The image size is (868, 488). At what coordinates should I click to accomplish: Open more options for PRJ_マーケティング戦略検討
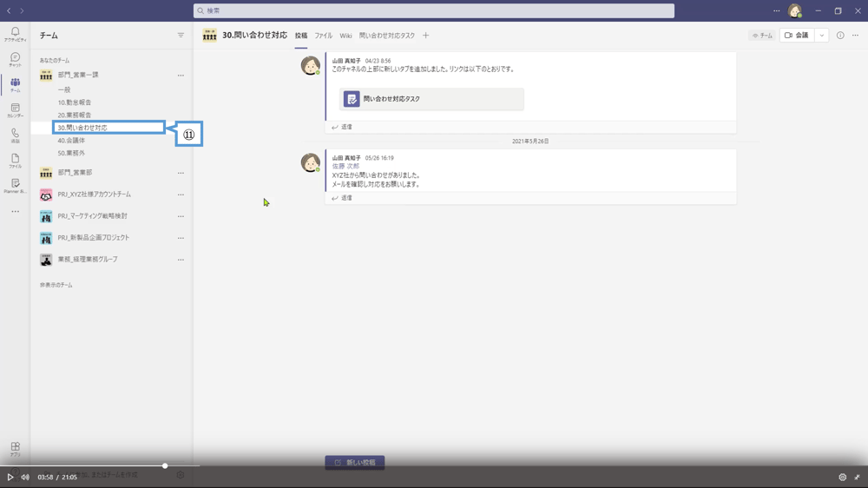point(181,216)
